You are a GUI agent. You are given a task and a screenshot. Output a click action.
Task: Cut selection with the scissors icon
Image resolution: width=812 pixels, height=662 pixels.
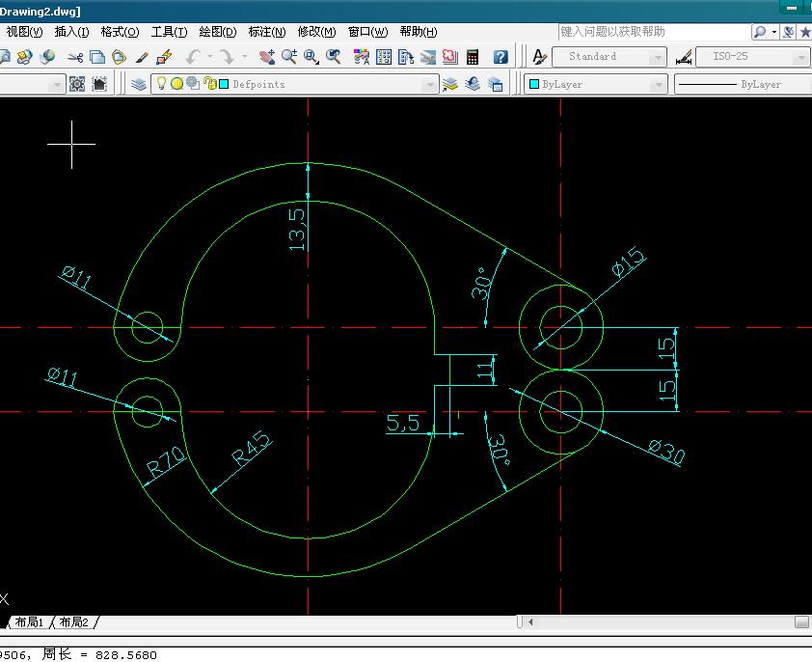(x=75, y=57)
